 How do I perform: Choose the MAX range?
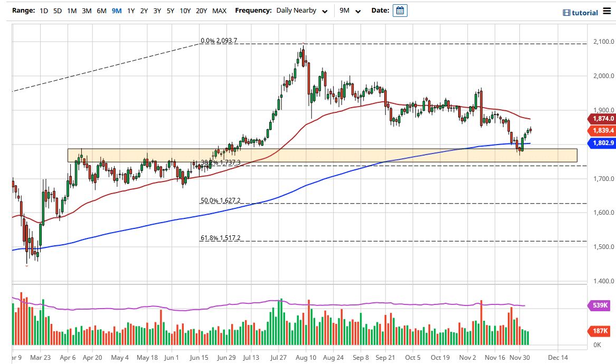pyautogui.click(x=219, y=11)
